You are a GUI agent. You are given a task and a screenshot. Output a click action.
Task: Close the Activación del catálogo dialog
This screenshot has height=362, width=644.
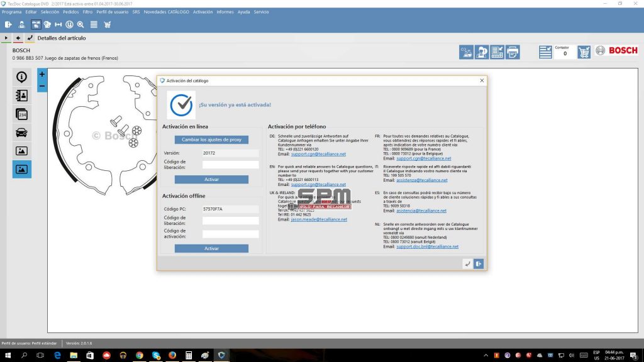(x=482, y=80)
